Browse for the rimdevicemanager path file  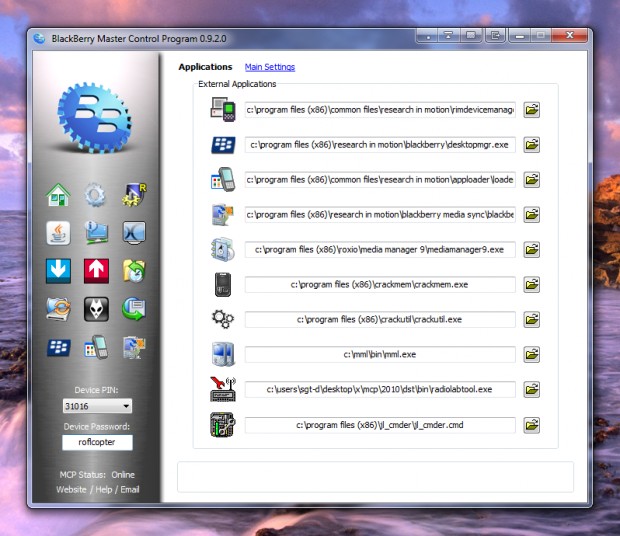[x=532, y=109]
